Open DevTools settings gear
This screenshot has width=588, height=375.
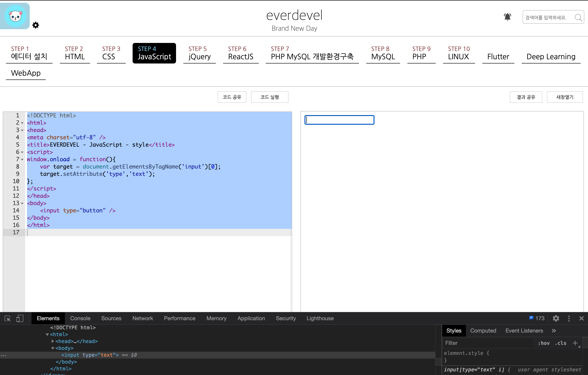pyautogui.click(x=556, y=318)
